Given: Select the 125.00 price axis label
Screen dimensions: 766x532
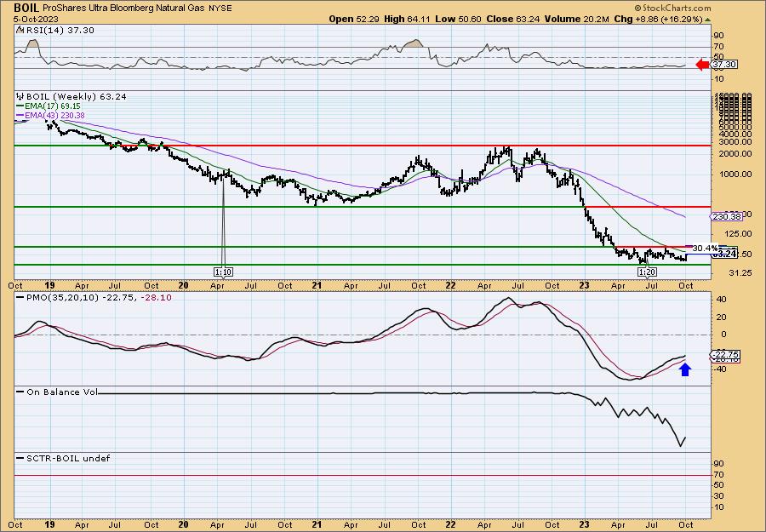Looking at the screenshot, I should point(738,233).
